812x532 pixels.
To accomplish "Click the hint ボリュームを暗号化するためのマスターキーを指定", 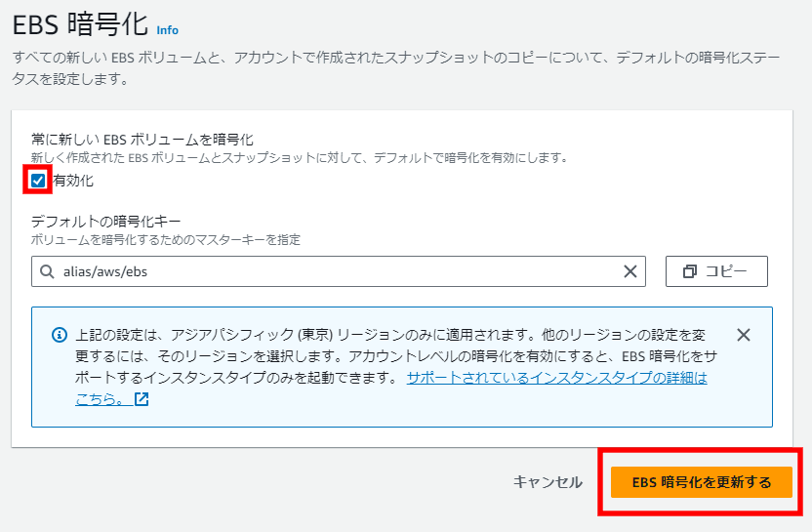I will [166, 240].
